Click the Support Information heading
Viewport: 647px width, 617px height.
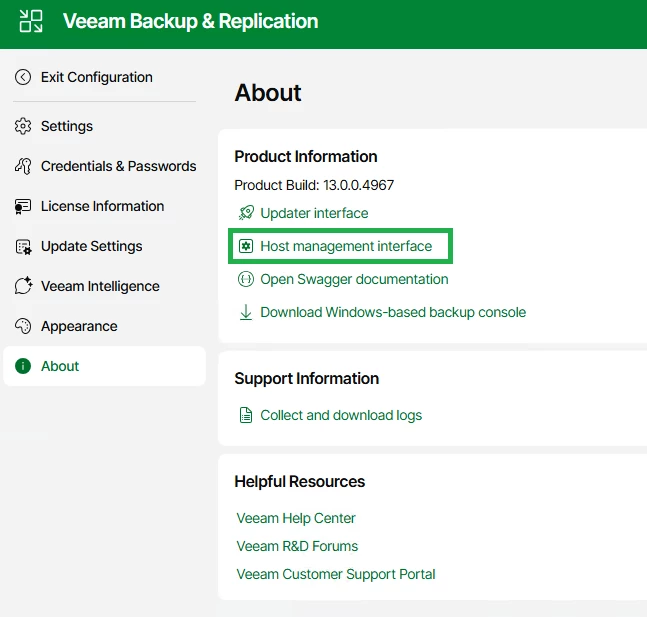pos(307,378)
